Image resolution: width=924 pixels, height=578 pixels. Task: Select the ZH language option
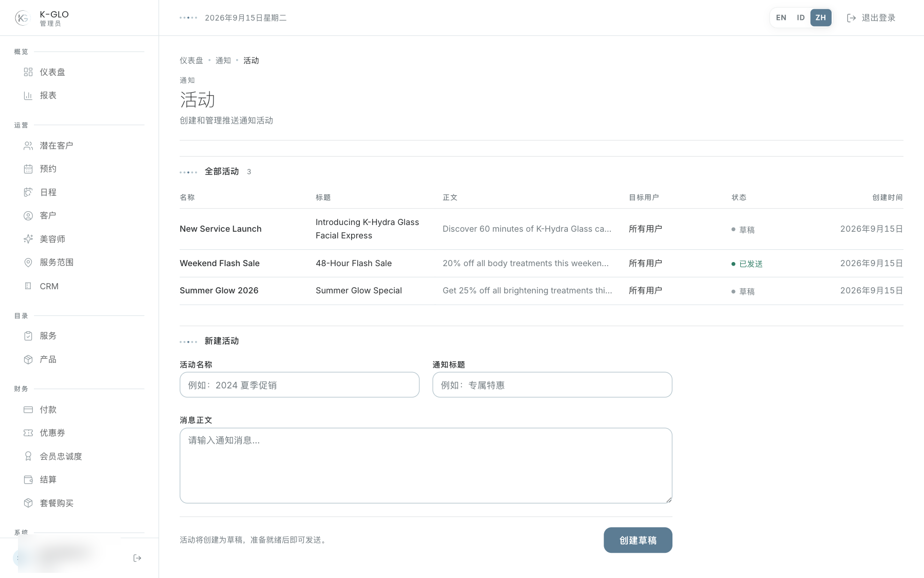[821, 17]
